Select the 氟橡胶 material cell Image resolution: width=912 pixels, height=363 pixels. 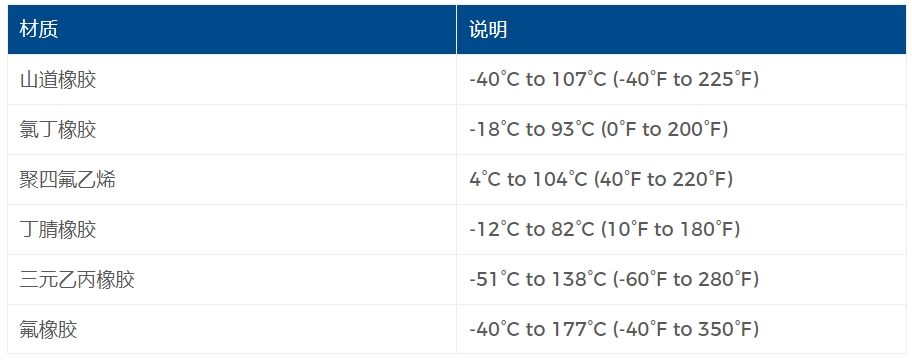coord(232,330)
